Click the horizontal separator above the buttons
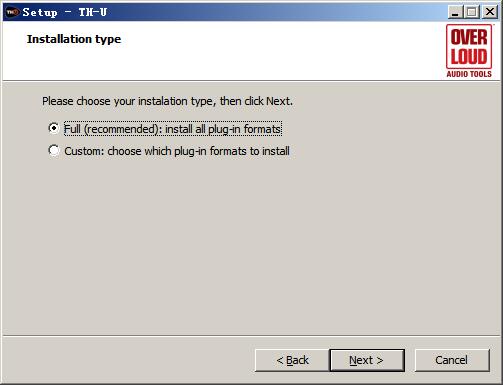 (251, 336)
